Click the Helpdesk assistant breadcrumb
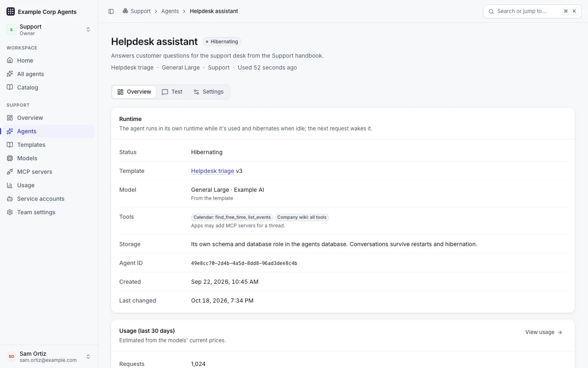This screenshot has height=368, width=588. pyautogui.click(x=214, y=11)
